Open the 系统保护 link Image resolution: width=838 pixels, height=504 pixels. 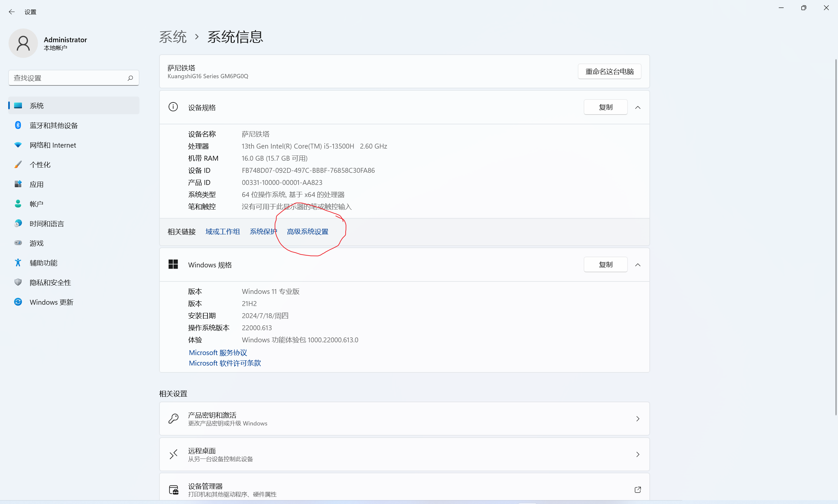(x=263, y=232)
